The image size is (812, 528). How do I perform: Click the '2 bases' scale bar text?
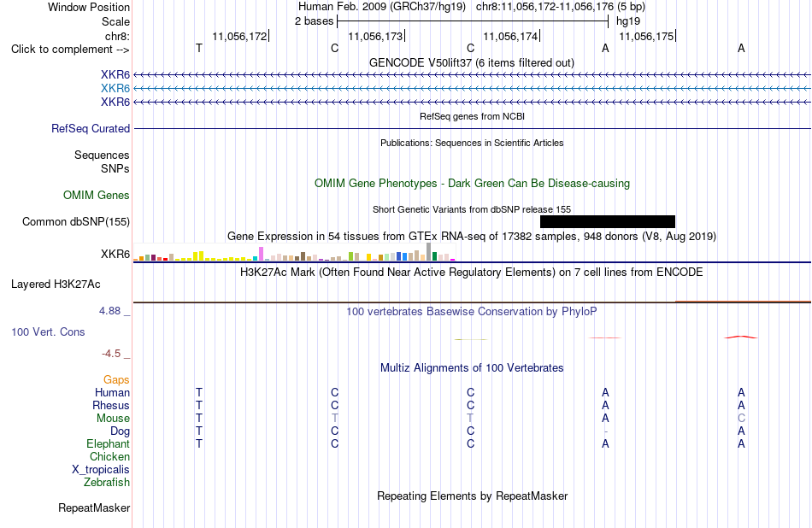(x=315, y=21)
